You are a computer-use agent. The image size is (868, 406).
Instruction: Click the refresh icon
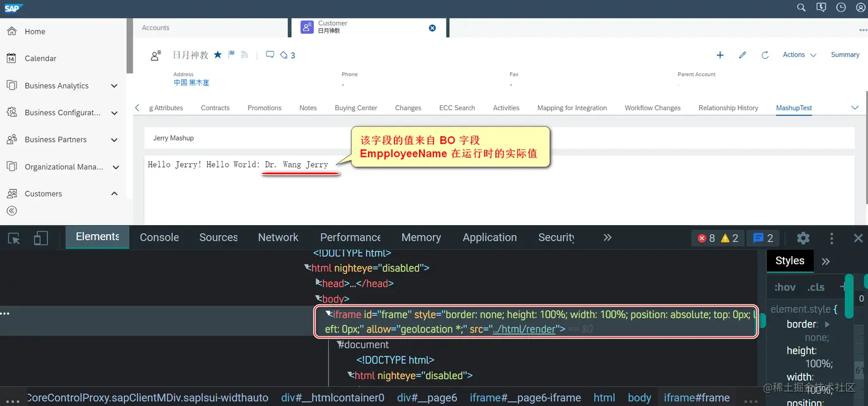(x=765, y=55)
